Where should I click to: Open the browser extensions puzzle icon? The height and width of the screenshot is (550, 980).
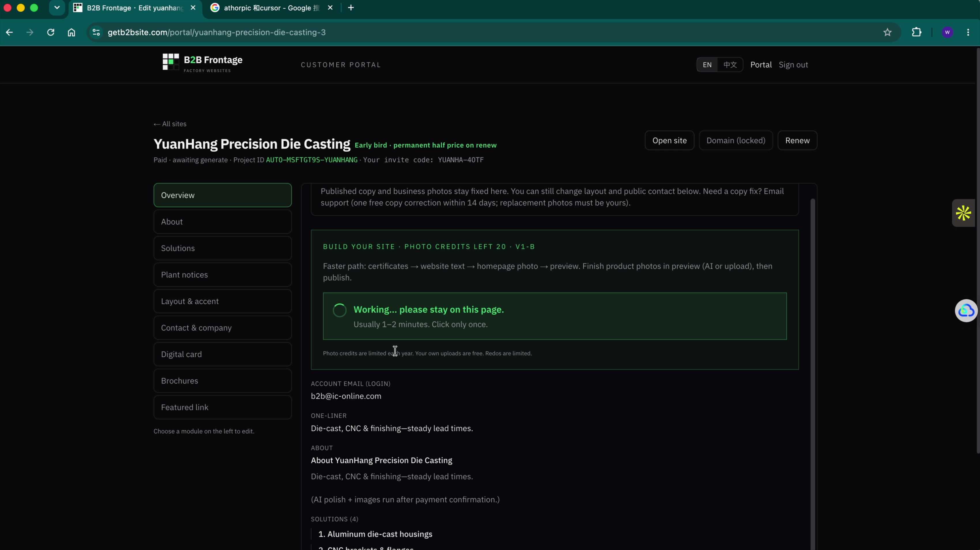917,32
